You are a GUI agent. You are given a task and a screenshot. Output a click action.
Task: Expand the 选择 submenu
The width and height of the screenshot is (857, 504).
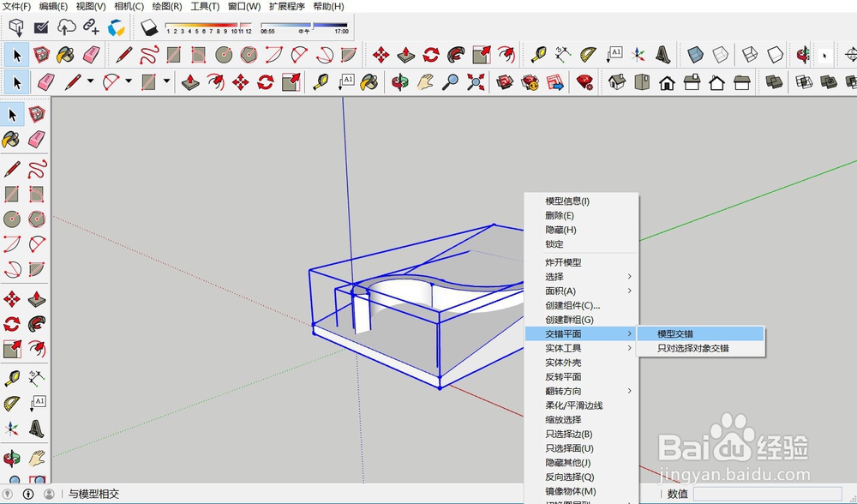(x=582, y=277)
